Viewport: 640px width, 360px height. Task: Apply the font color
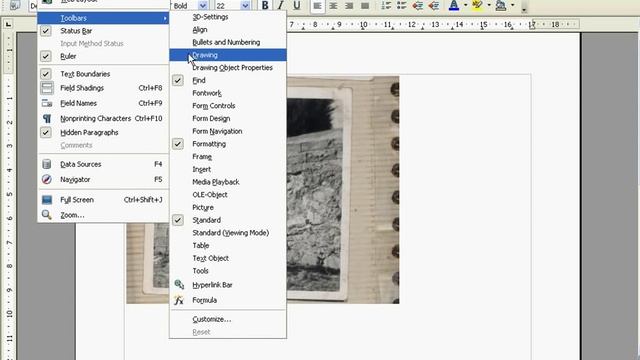pos(453,6)
